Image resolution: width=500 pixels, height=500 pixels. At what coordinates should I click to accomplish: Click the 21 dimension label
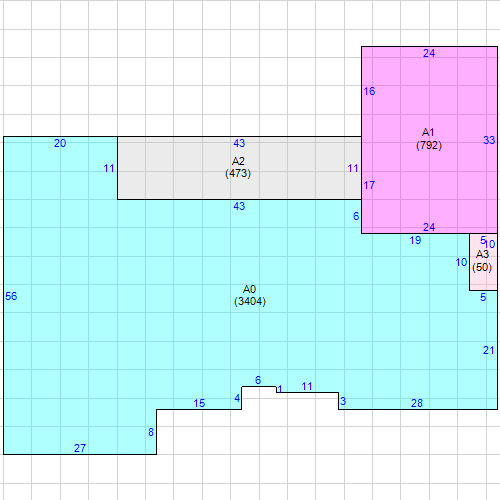coord(489,350)
